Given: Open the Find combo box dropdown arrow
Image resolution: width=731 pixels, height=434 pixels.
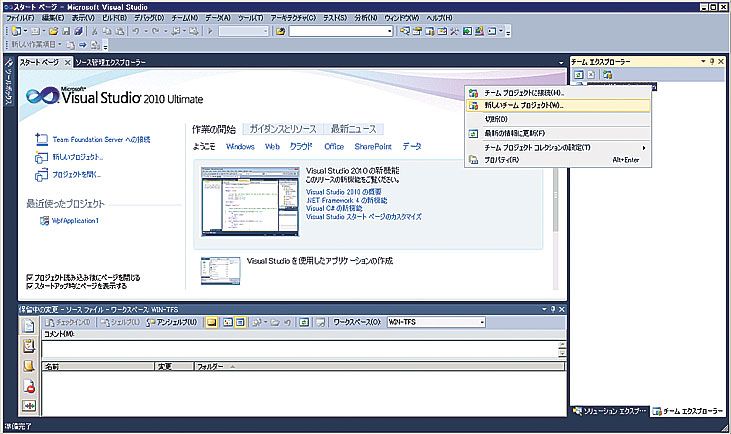Looking at the screenshot, I should (390, 31).
